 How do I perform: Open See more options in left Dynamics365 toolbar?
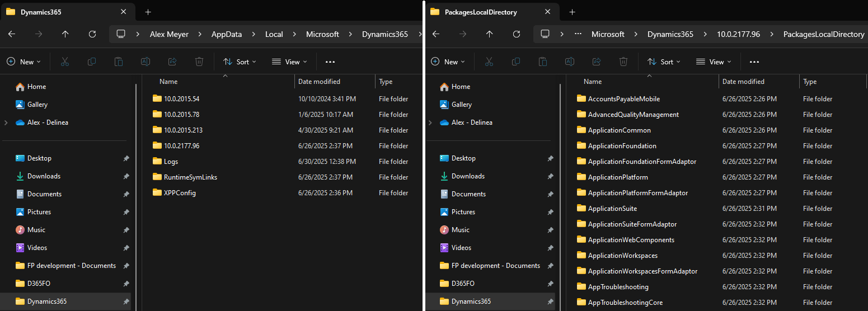[x=330, y=62]
